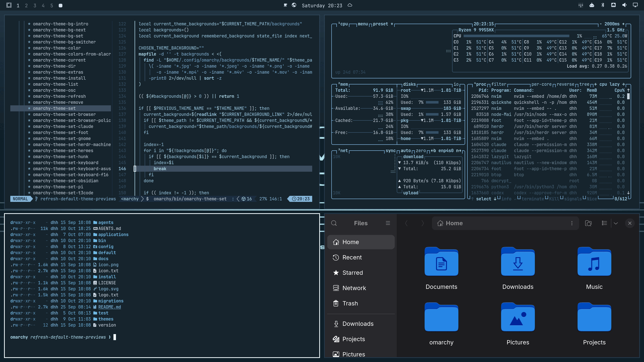Go forward in Files navigation
The image size is (644, 362).
pos(423,223)
